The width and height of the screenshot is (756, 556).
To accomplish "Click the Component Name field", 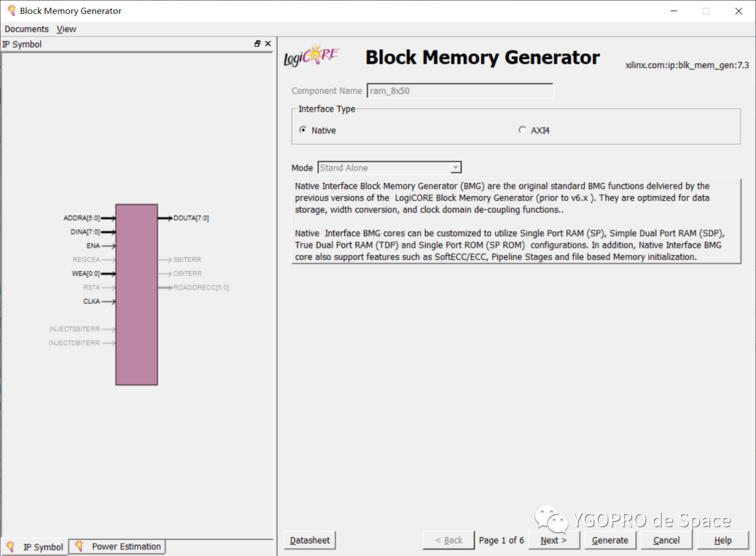I will [x=460, y=90].
